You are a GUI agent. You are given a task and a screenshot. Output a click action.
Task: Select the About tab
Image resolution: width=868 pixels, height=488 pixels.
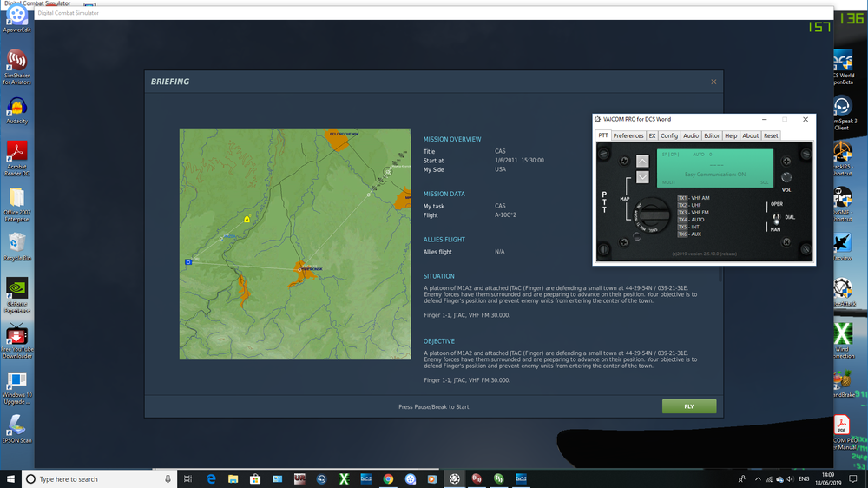[750, 135]
